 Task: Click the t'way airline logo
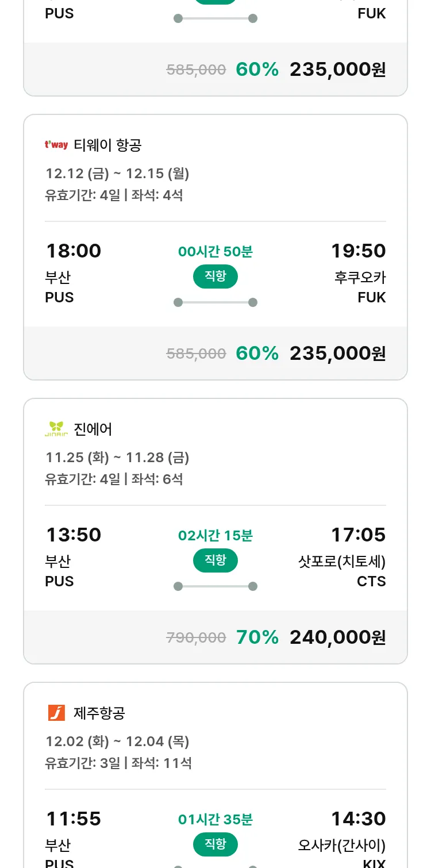pyautogui.click(x=56, y=145)
